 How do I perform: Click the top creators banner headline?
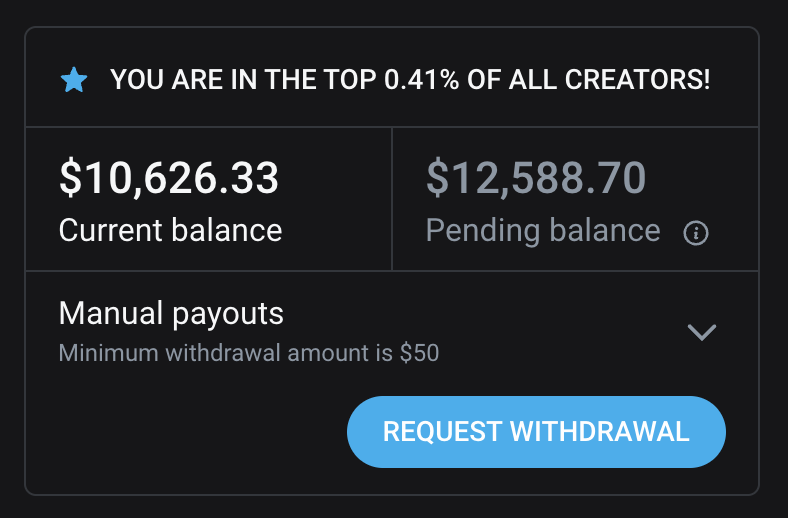click(x=410, y=80)
